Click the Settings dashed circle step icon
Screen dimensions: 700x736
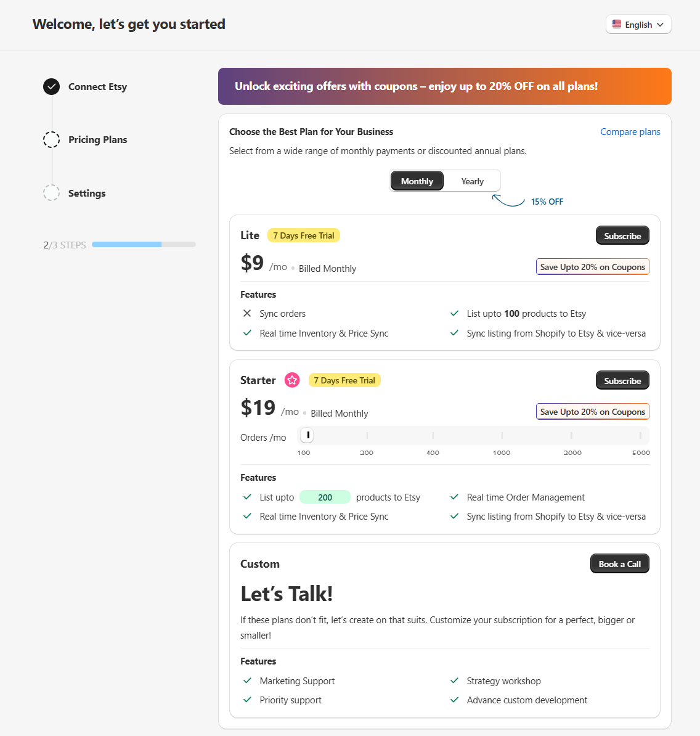coord(52,193)
